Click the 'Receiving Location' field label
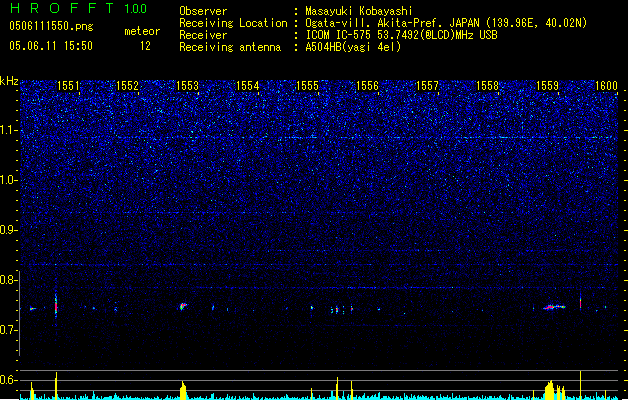 233,23
